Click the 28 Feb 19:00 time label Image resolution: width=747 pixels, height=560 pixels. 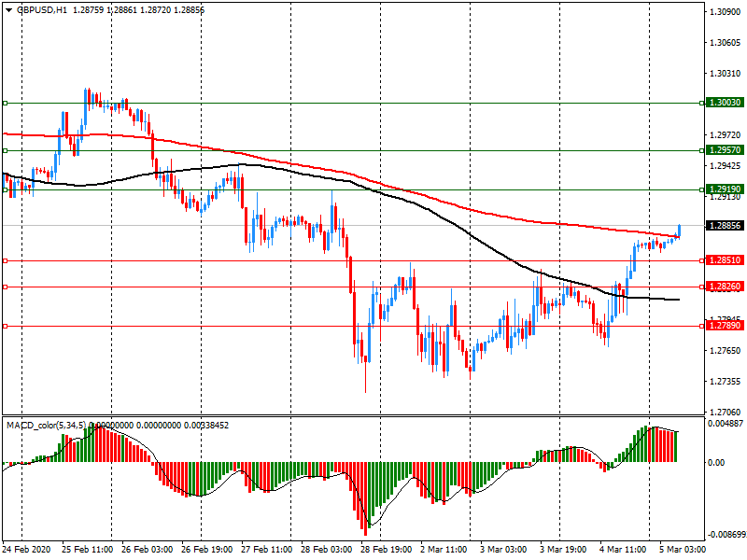coord(386,549)
